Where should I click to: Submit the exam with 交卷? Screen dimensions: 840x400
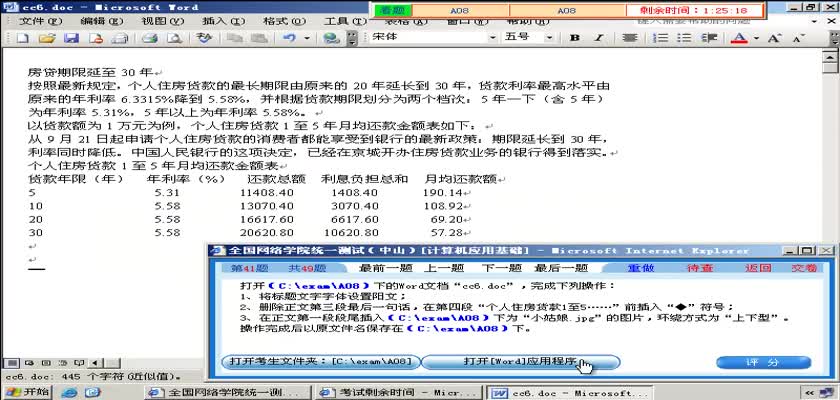[x=804, y=268]
